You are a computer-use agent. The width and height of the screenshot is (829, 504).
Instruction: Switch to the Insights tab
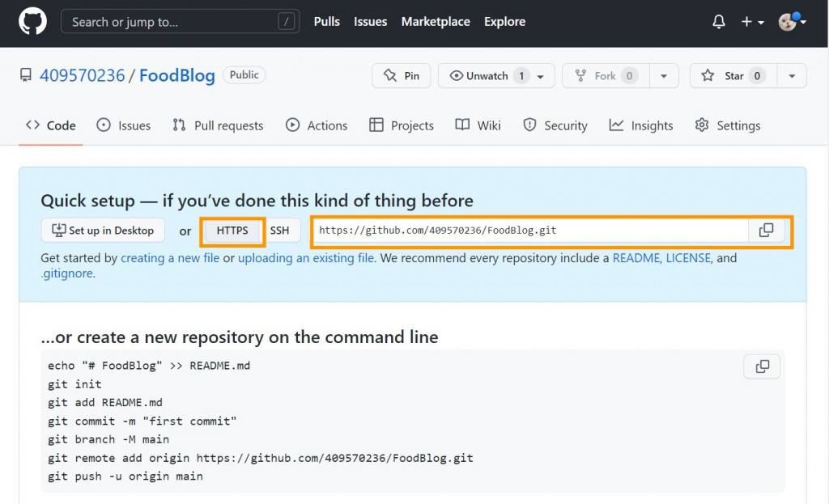pos(641,125)
